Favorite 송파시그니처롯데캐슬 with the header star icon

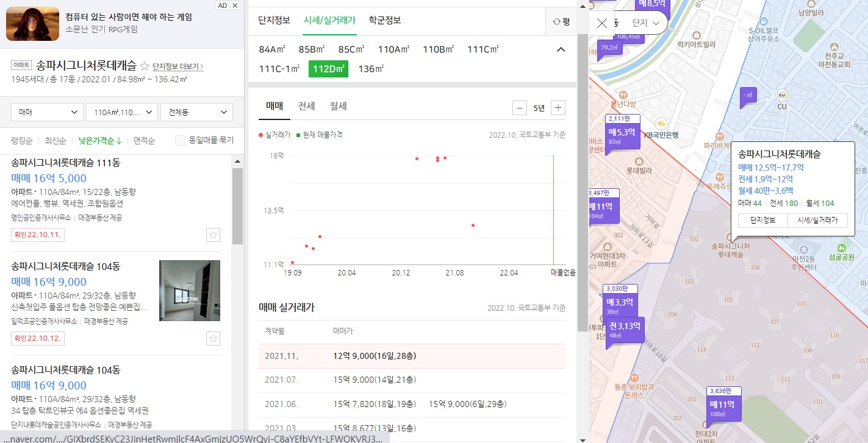(145, 66)
